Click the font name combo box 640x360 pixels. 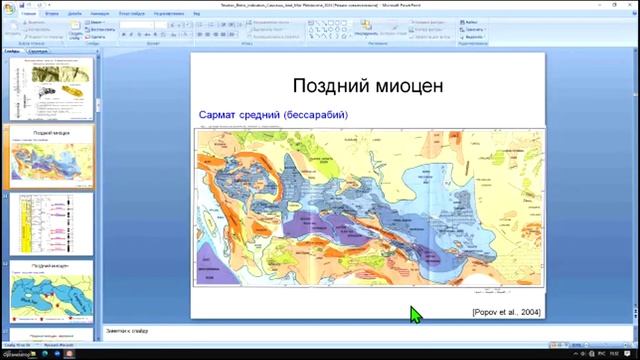tap(136, 25)
